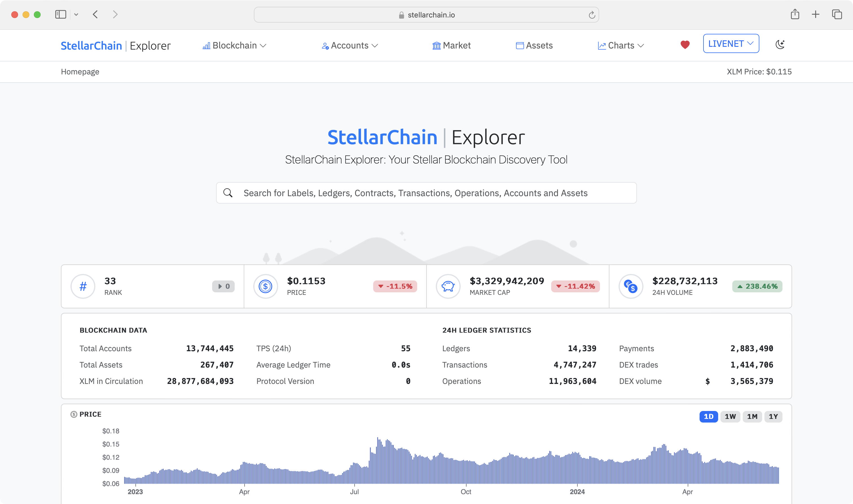Select the 1W price chart range

coord(730,416)
